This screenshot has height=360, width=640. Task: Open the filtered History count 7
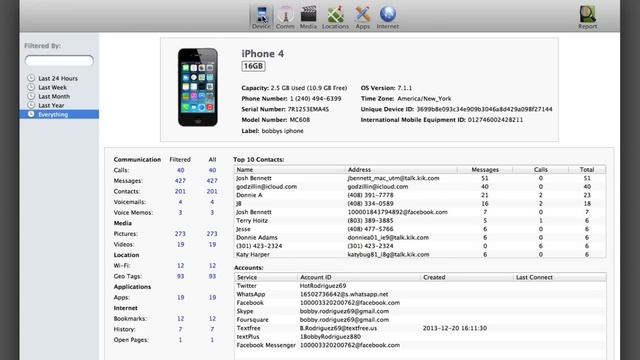(180, 329)
